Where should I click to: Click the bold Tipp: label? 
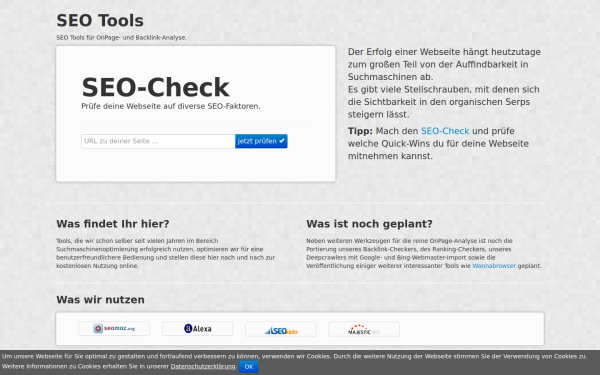pyautogui.click(x=360, y=131)
